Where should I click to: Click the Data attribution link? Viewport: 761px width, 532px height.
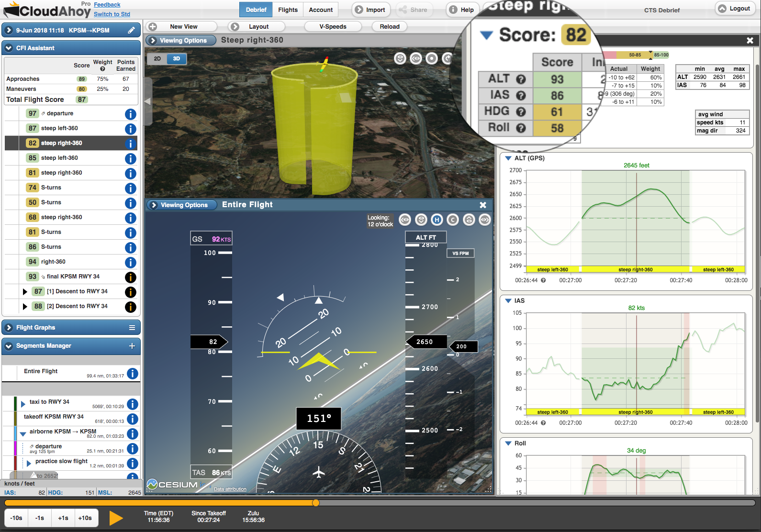pyautogui.click(x=230, y=489)
